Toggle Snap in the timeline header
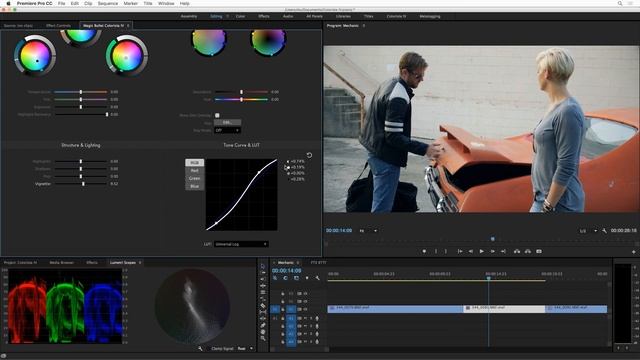 [285, 278]
